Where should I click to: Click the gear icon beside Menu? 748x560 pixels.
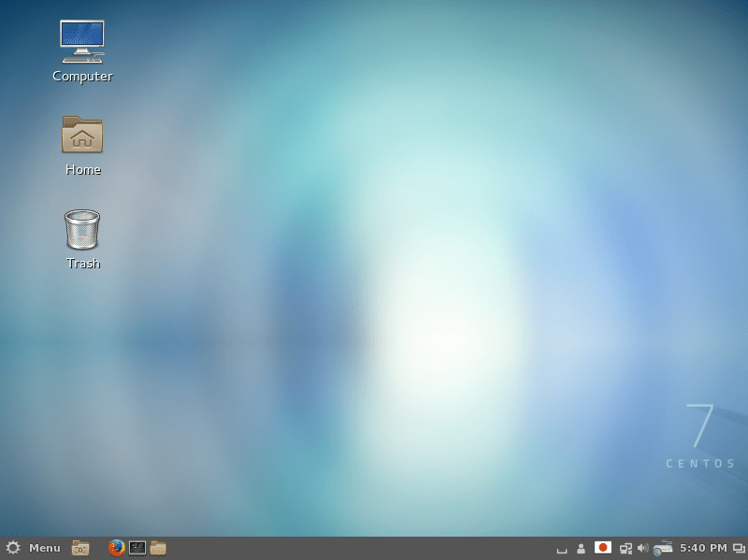(13, 548)
